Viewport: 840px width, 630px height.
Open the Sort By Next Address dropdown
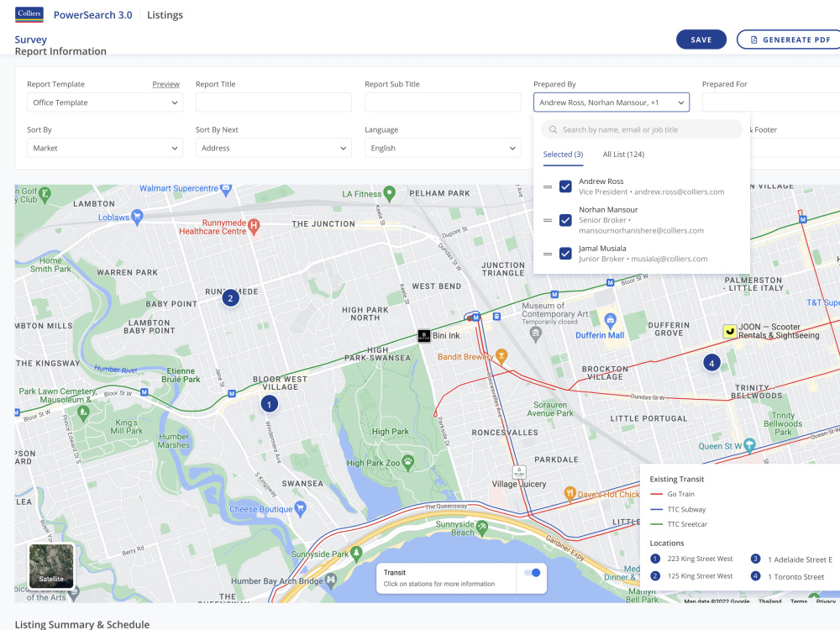pyautogui.click(x=274, y=148)
